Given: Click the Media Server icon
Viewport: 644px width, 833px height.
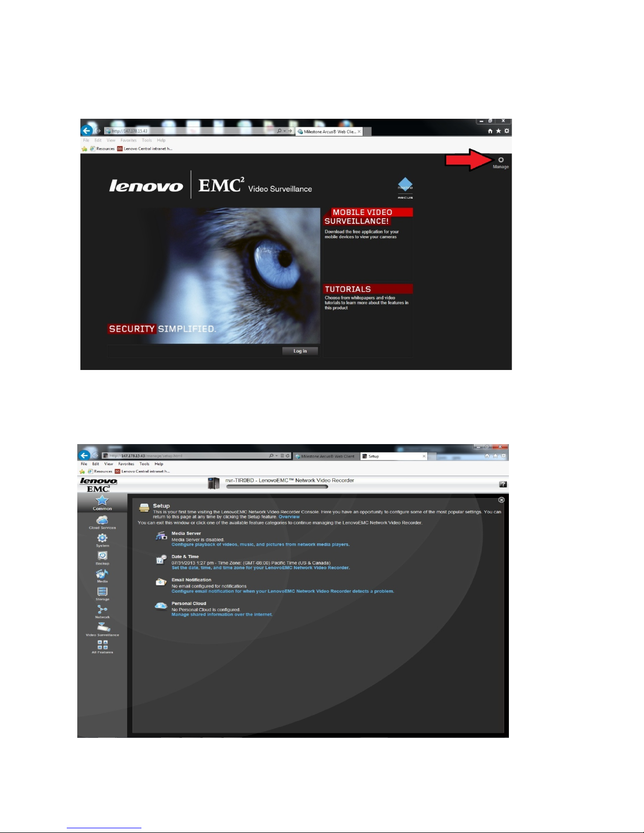Looking at the screenshot, I should tap(161, 536).
